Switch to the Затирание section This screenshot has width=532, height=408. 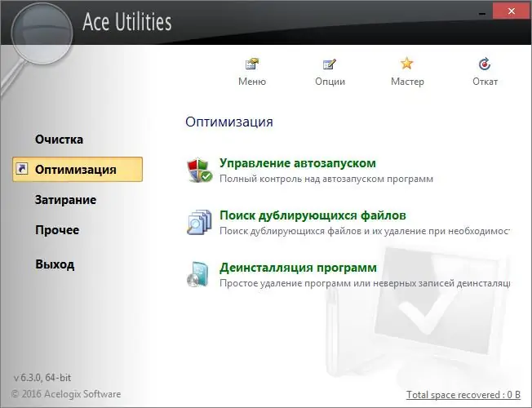pyautogui.click(x=65, y=200)
